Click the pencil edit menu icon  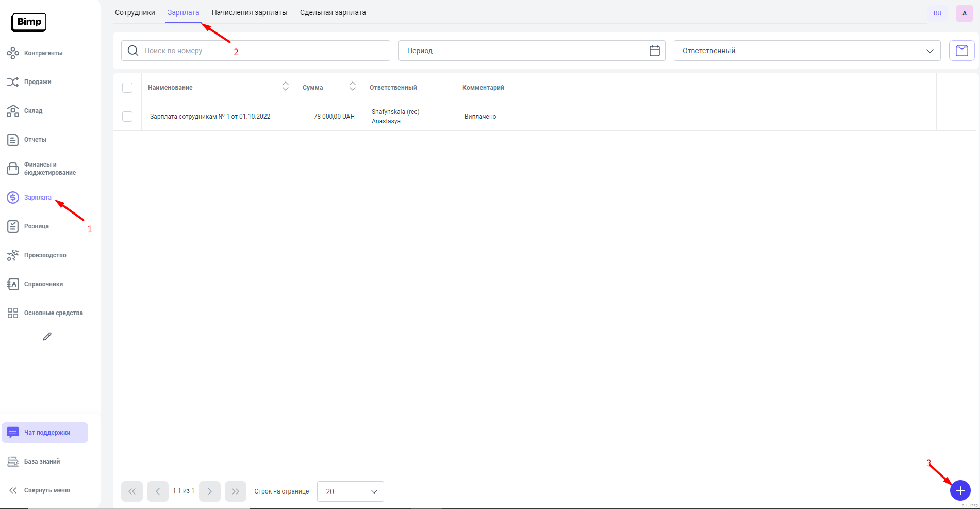pyautogui.click(x=47, y=337)
